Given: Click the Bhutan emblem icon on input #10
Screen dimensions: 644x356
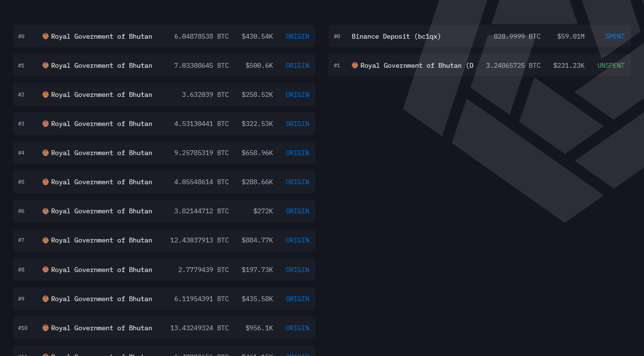Looking at the screenshot, I should click(45, 328).
